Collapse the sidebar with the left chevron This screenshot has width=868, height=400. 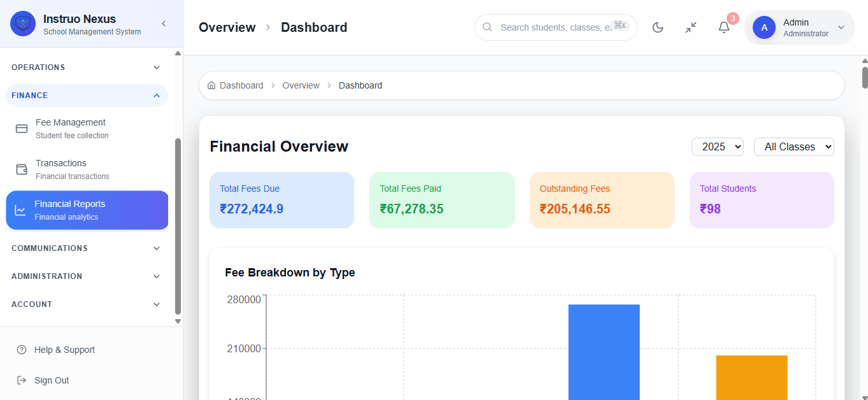pos(164,24)
